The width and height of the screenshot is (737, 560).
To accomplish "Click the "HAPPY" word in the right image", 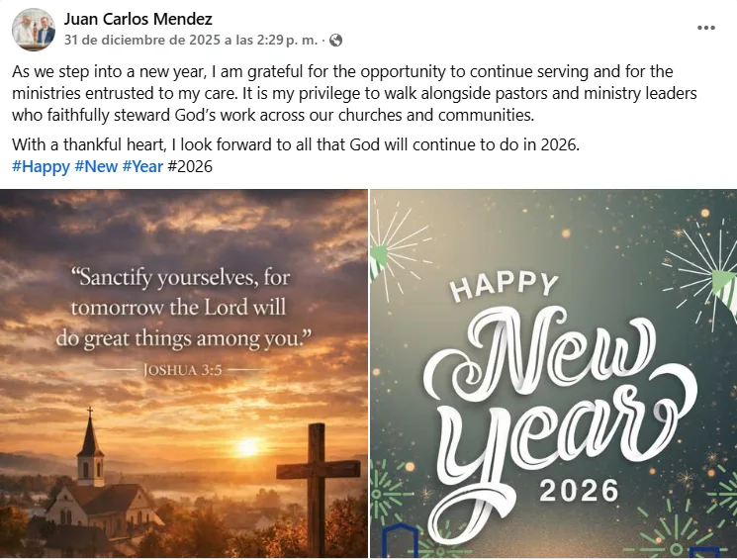I will click(506, 285).
